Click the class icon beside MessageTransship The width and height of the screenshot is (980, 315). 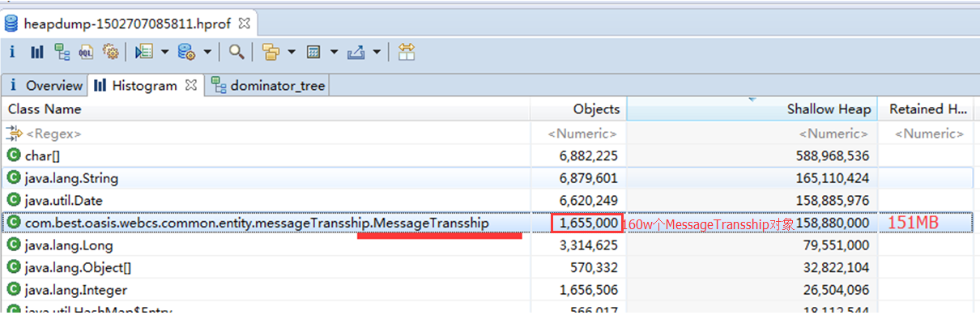click(14, 223)
